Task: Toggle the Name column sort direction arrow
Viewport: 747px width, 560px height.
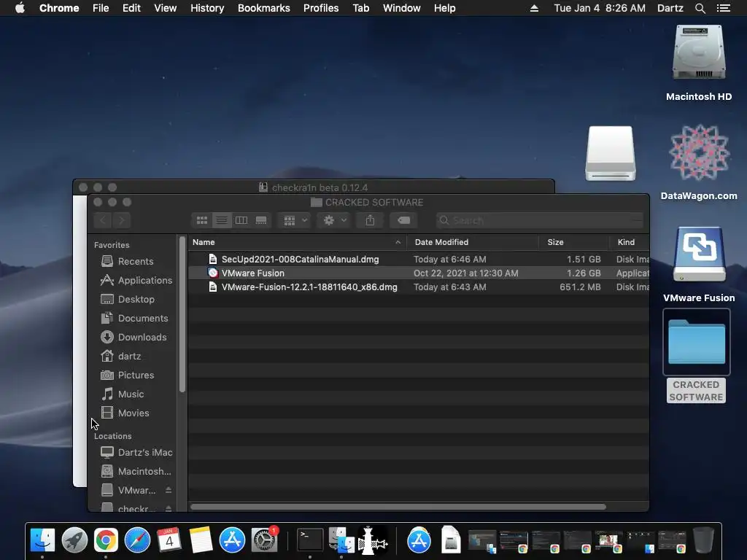Action: [398, 242]
